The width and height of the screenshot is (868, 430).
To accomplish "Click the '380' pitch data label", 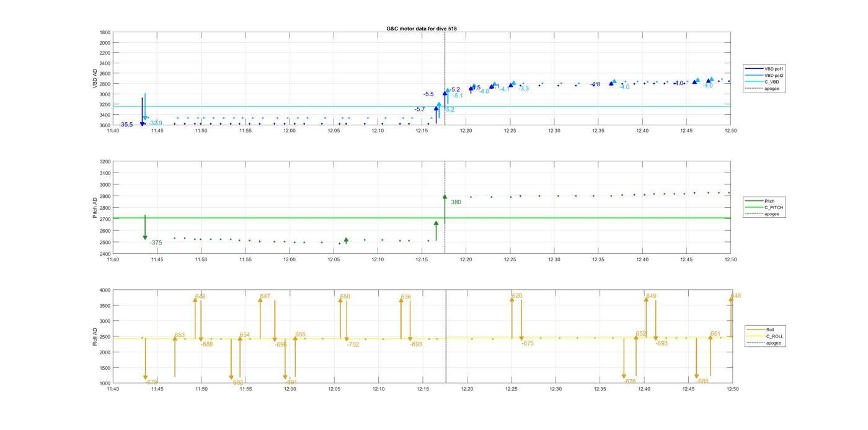I will tap(456, 202).
